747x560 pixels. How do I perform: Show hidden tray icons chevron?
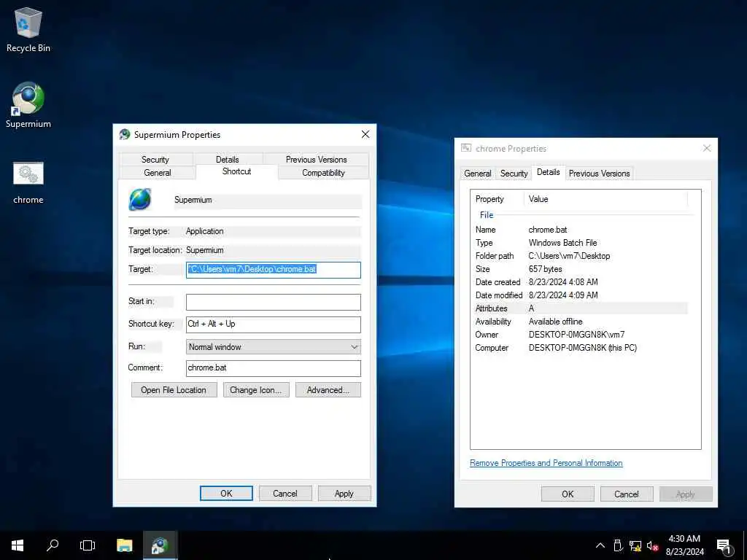tap(600, 545)
